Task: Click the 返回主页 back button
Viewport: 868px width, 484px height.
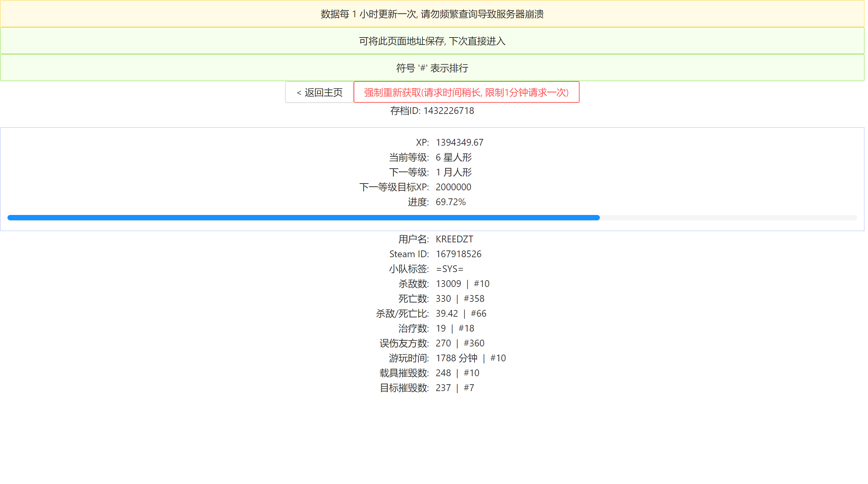Action: pos(319,92)
